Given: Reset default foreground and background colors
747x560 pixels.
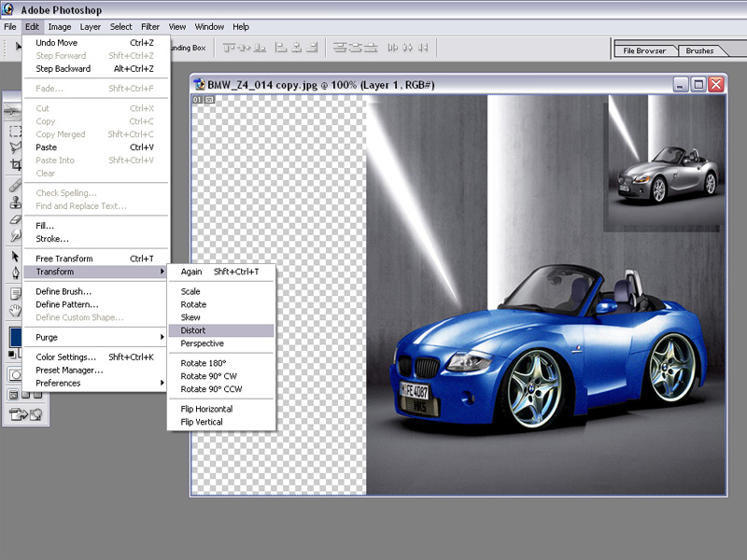Looking at the screenshot, I should coord(12,354).
